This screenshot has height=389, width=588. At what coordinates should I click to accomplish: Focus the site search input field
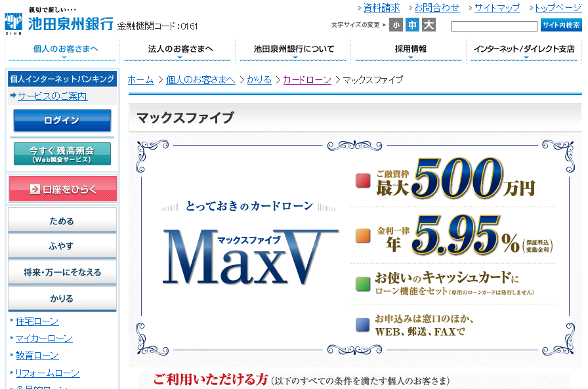coord(494,26)
